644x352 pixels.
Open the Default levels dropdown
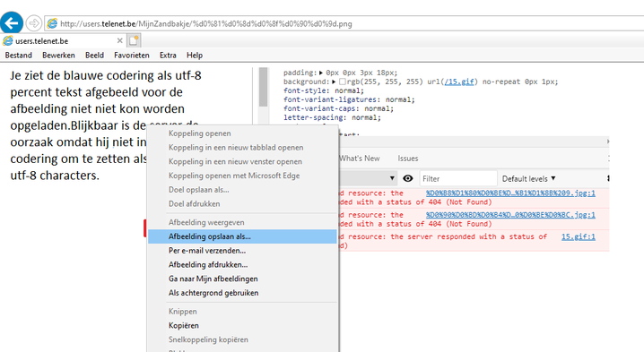coord(528,179)
